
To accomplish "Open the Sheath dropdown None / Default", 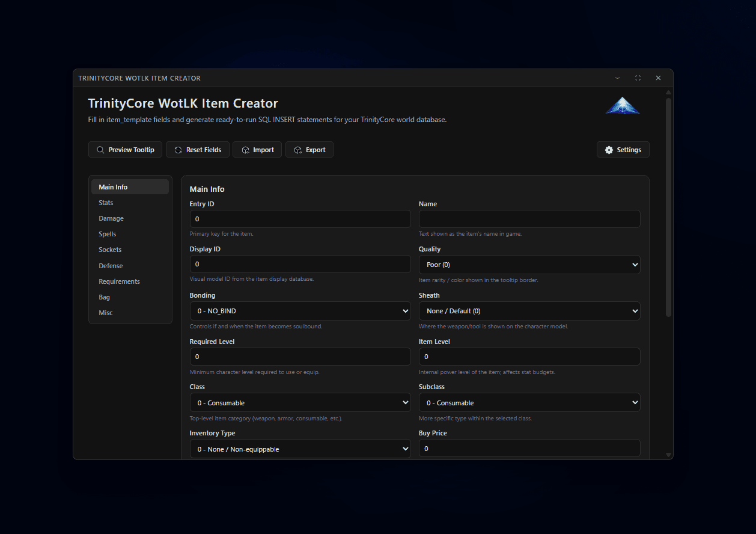I will click(529, 311).
